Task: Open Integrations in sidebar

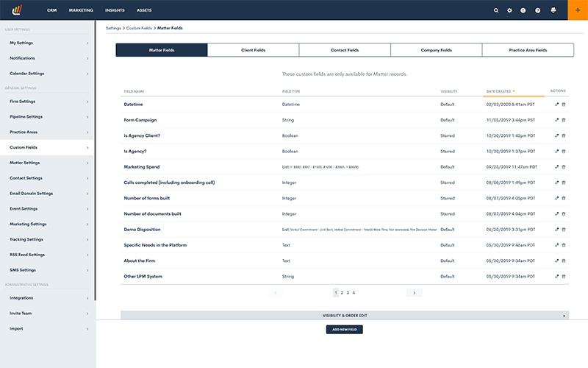Action: point(47,298)
